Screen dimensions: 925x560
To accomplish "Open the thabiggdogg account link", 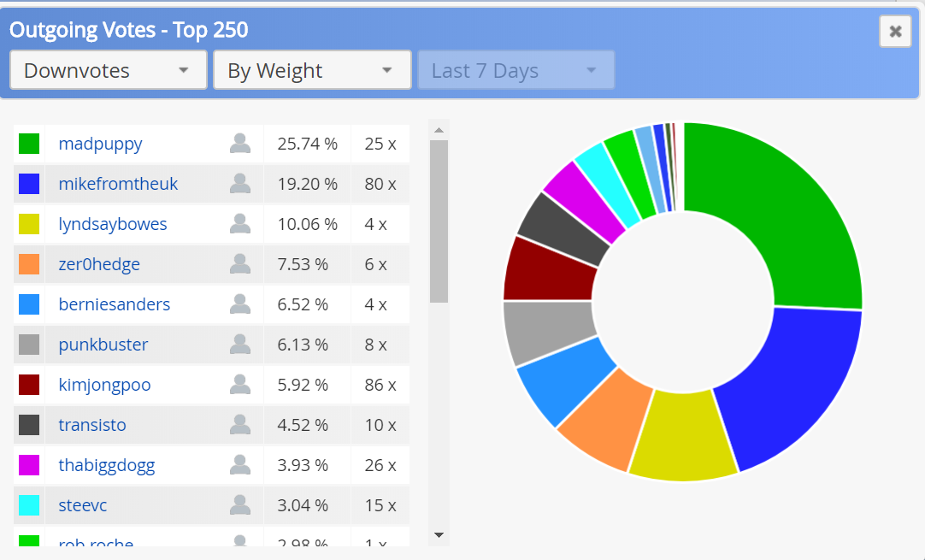I will click(x=107, y=465).
